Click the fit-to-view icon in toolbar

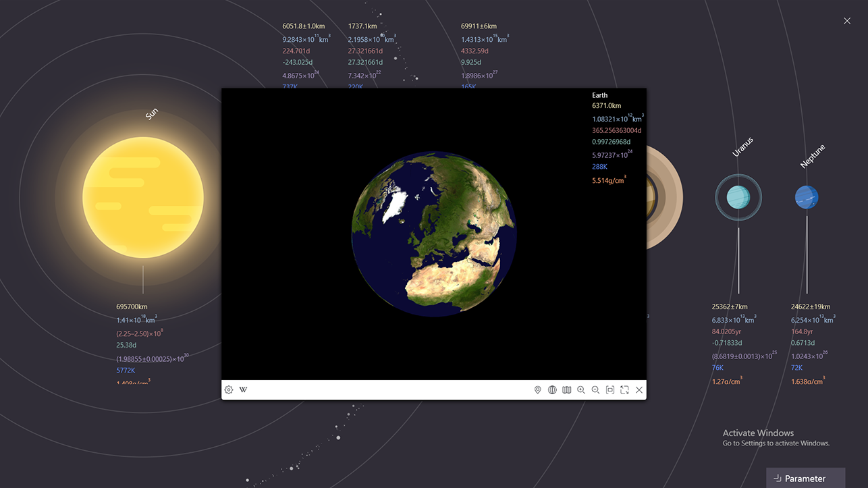pyautogui.click(x=610, y=389)
